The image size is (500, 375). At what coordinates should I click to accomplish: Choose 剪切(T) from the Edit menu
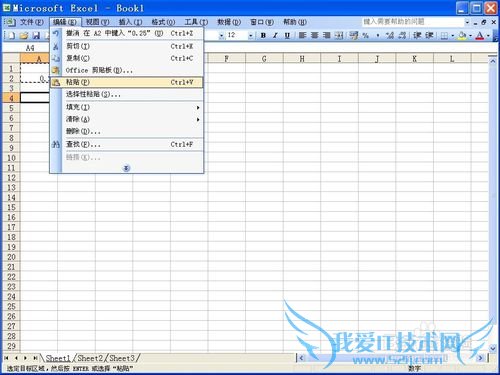coord(127,46)
